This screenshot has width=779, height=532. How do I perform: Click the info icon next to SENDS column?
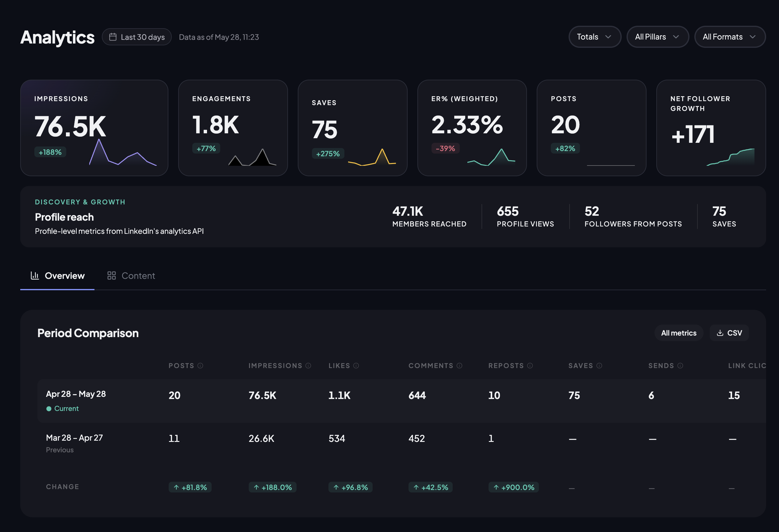click(x=680, y=366)
